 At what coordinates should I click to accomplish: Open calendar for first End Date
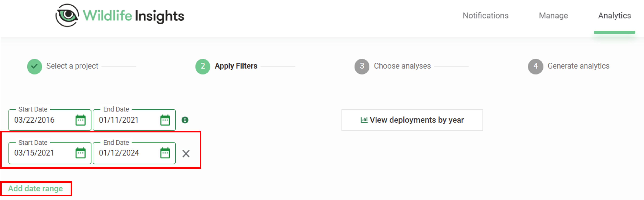(x=165, y=120)
